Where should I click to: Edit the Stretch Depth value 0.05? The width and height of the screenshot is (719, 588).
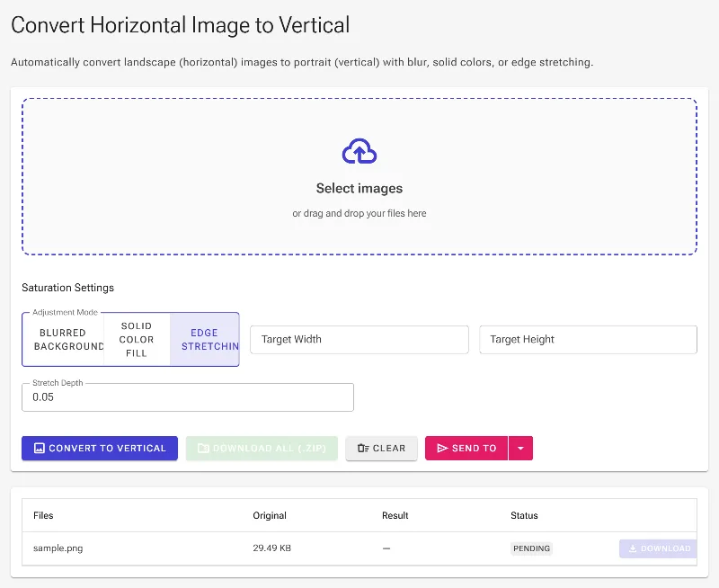(188, 397)
